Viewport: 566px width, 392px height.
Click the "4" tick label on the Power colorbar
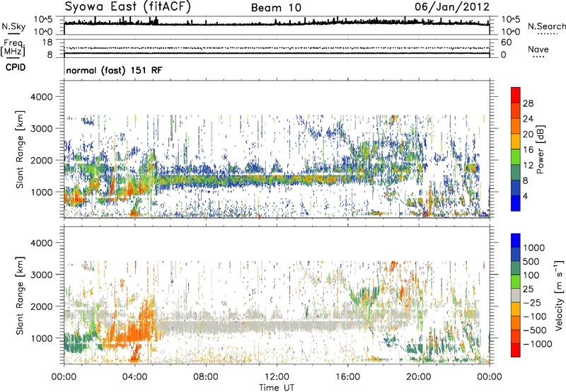pyautogui.click(x=525, y=196)
